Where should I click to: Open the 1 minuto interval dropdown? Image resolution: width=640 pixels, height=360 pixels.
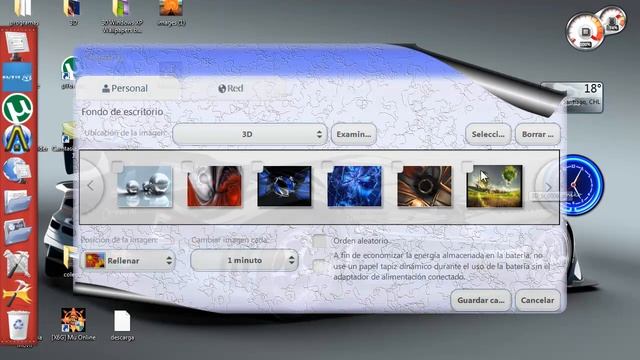(244, 260)
